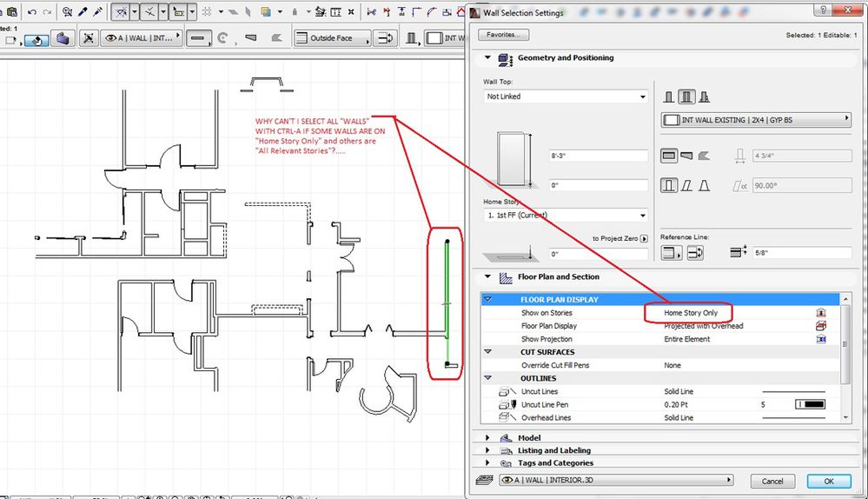Image resolution: width=868 pixels, height=499 pixels.
Task: Click the wall height field showing 8'-3"
Action: pos(599,156)
